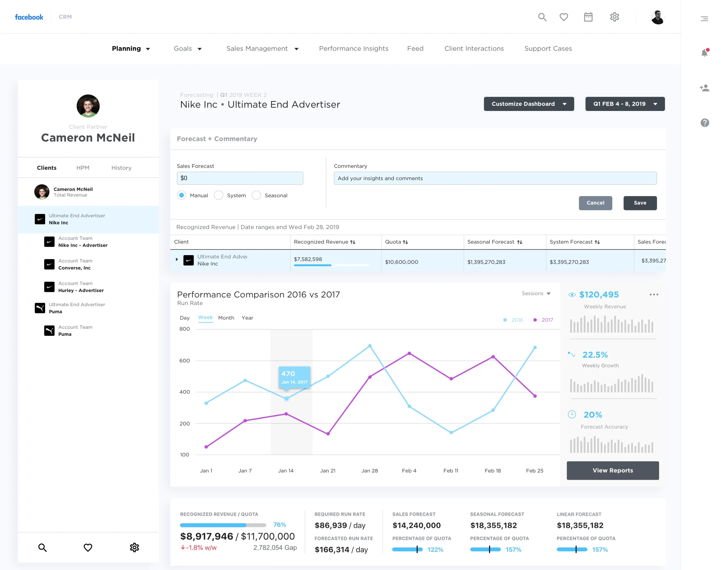Click the add person icon
The width and height of the screenshot is (728, 570).
click(x=704, y=88)
